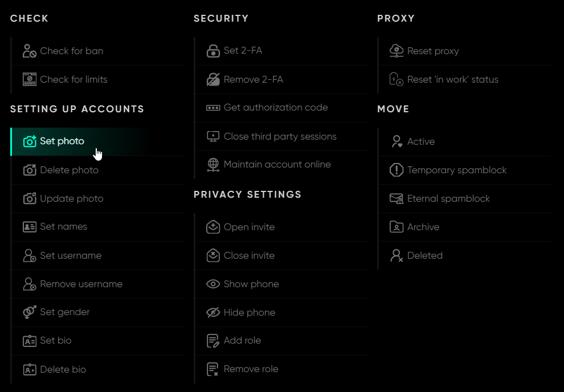Image resolution: width=564 pixels, height=392 pixels.
Task: Choose Eternal spamblock under Move
Action: 448,198
